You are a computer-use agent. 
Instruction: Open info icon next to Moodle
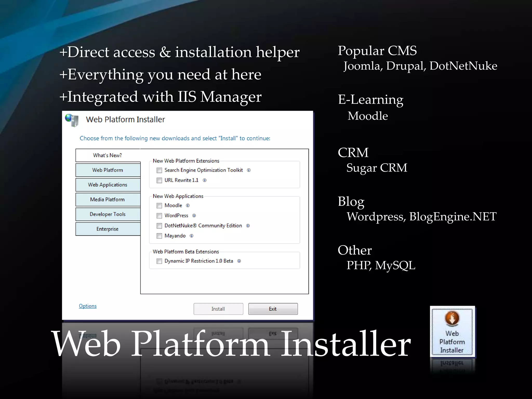188,205
